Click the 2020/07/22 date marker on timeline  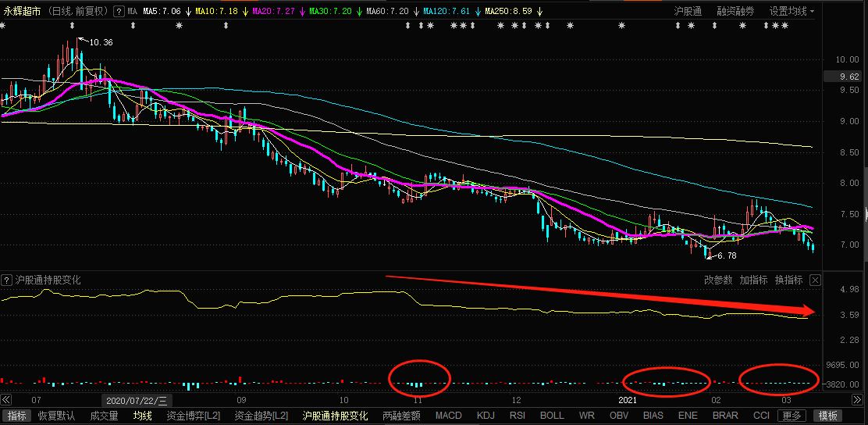(x=136, y=400)
